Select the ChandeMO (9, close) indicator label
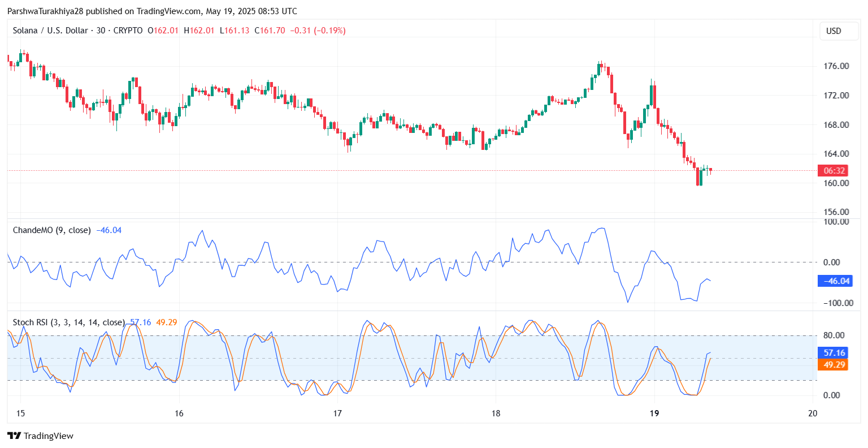The image size is (868, 448). (51, 230)
